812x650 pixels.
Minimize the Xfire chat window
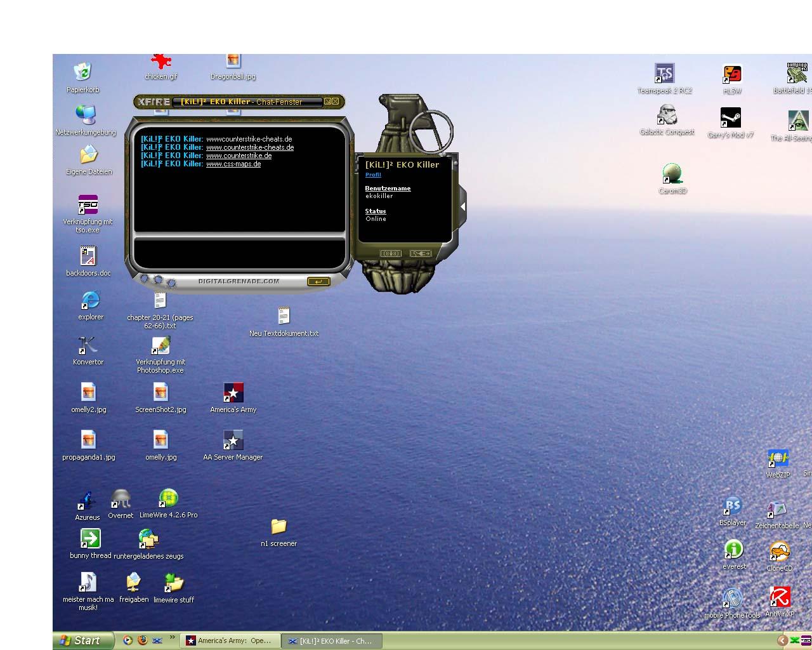[328, 102]
